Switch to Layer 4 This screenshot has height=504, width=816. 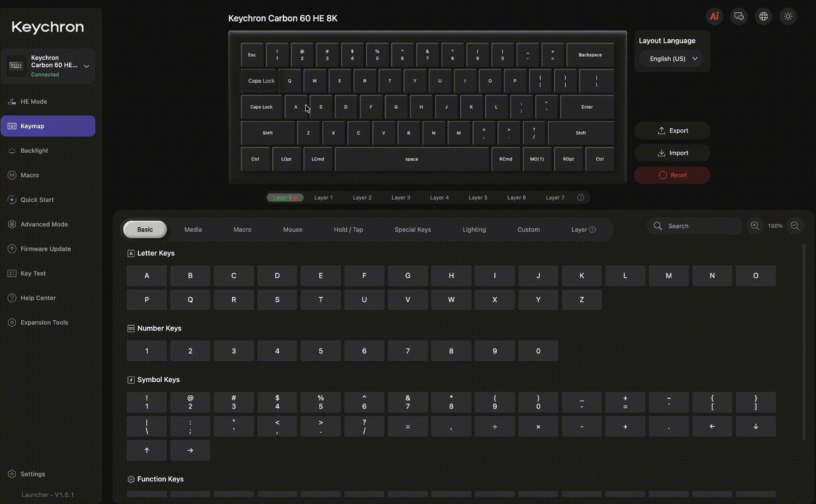pos(440,197)
